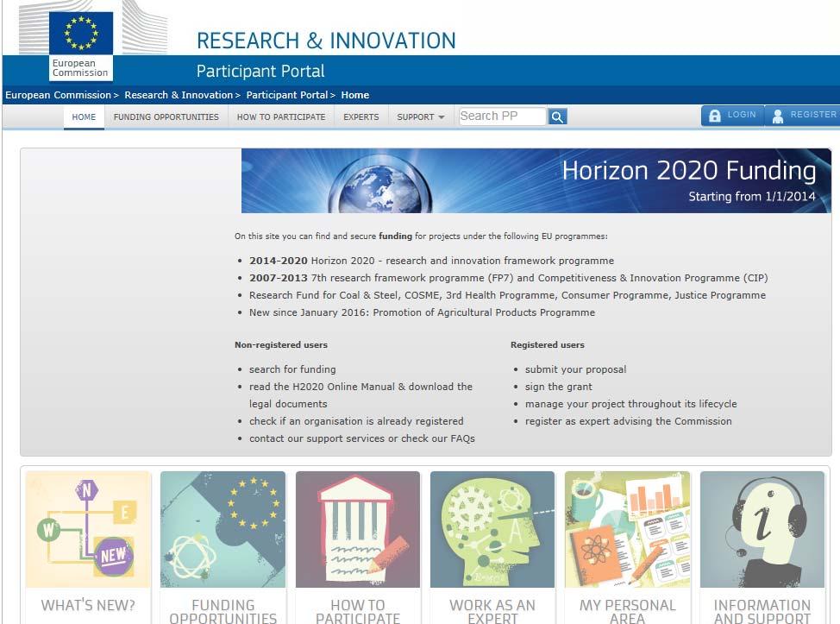Expand the Support dropdown menu
This screenshot has height=624, width=840.
coord(421,117)
